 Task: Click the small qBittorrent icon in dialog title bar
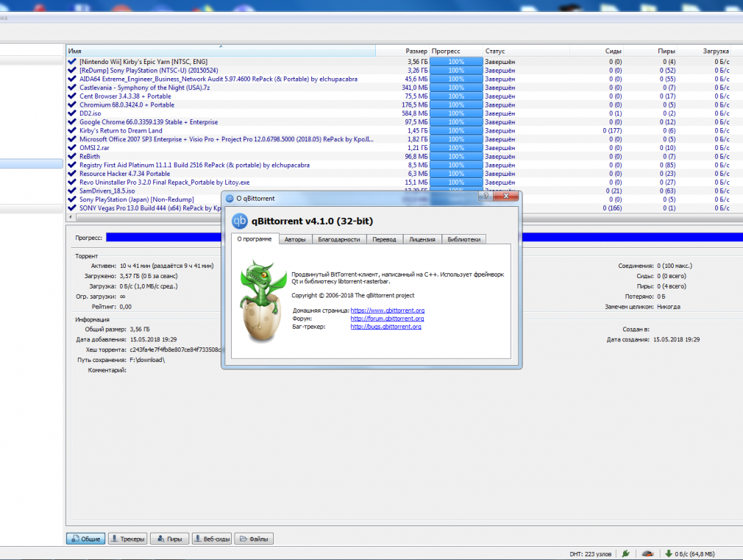click(230, 198)
